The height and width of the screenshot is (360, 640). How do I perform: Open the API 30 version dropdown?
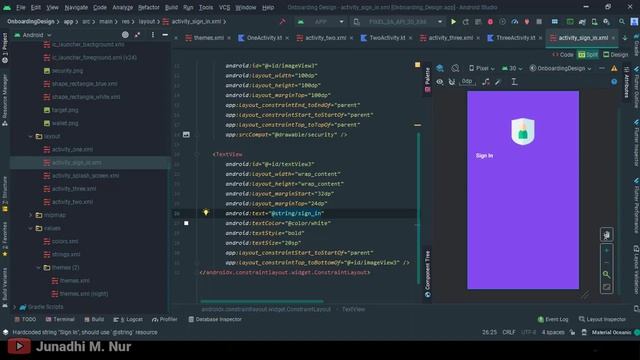point(512,68)
